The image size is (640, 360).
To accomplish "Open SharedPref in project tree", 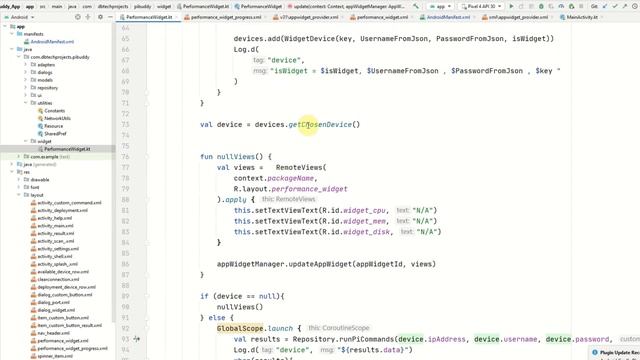I will 55,133.
